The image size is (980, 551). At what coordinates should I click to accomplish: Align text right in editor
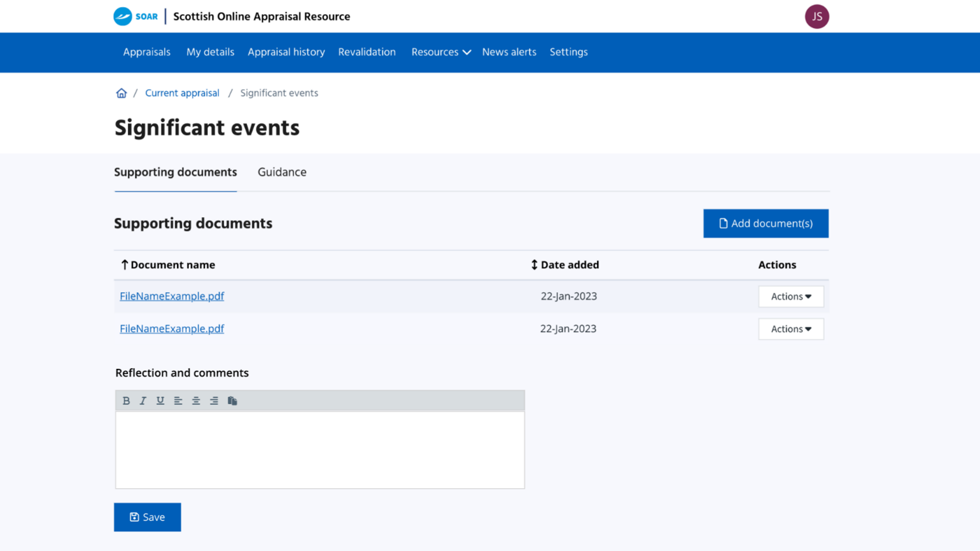[x=214, y=400]
